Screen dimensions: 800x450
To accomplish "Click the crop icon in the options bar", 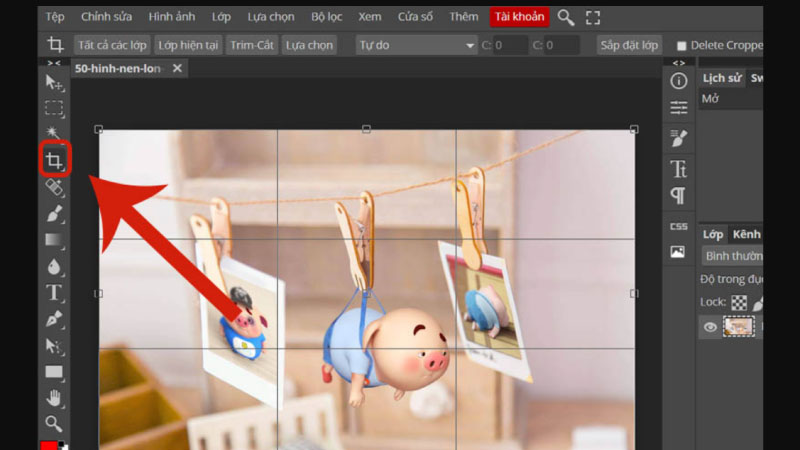I will coord(56,45).
